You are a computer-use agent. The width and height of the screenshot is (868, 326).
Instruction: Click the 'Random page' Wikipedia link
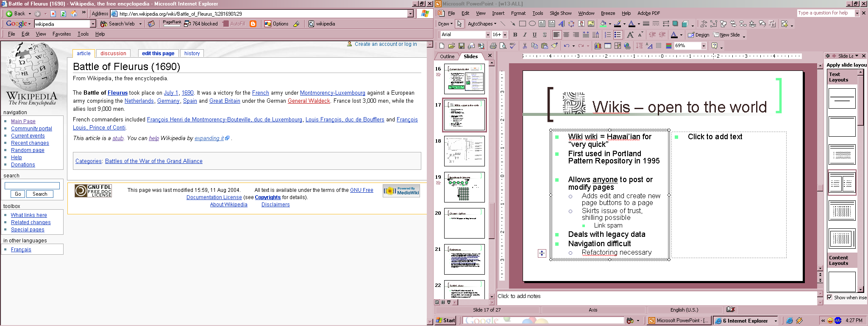click(28, 150)
